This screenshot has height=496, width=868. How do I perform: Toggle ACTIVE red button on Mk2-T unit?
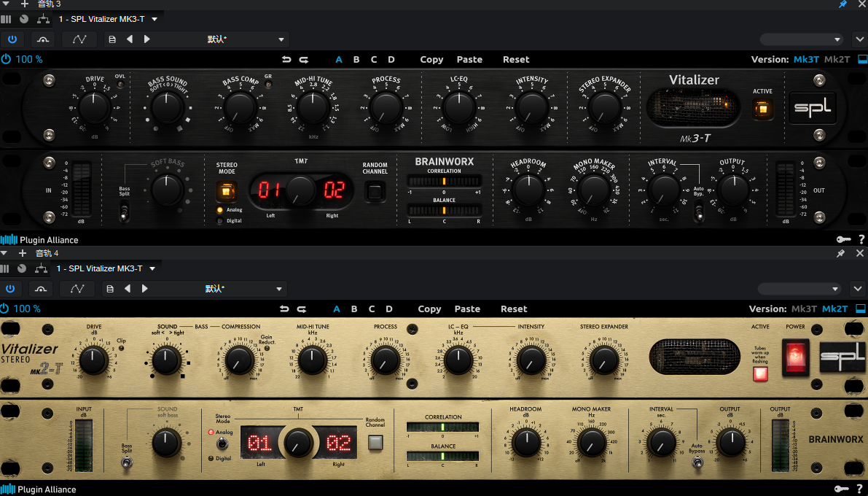(761, 374)
